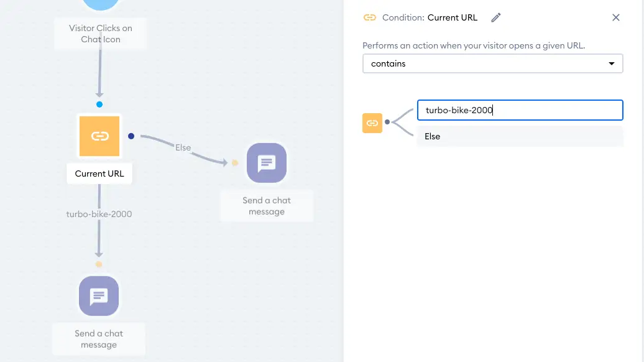Screen dimensions: 644x362
Task: Select the Else branch row in the panel
Action: tap(520, 136)
